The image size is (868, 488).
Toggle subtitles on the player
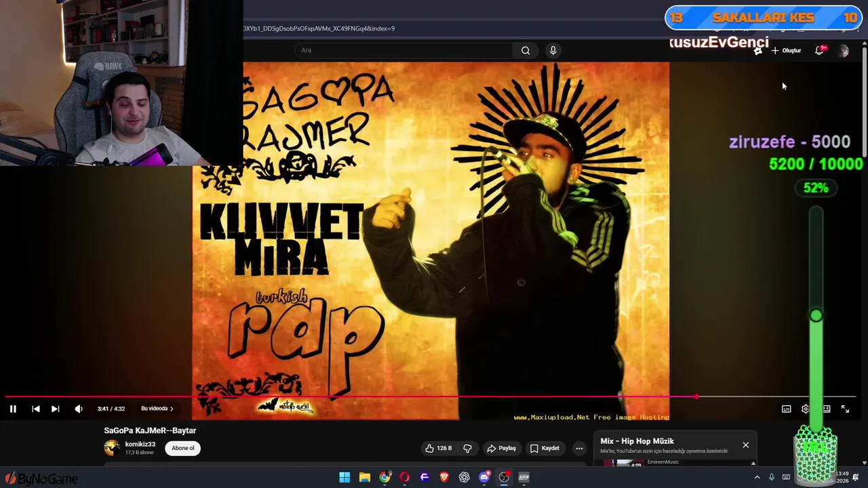pyautogui.click(x=787, y=409)
